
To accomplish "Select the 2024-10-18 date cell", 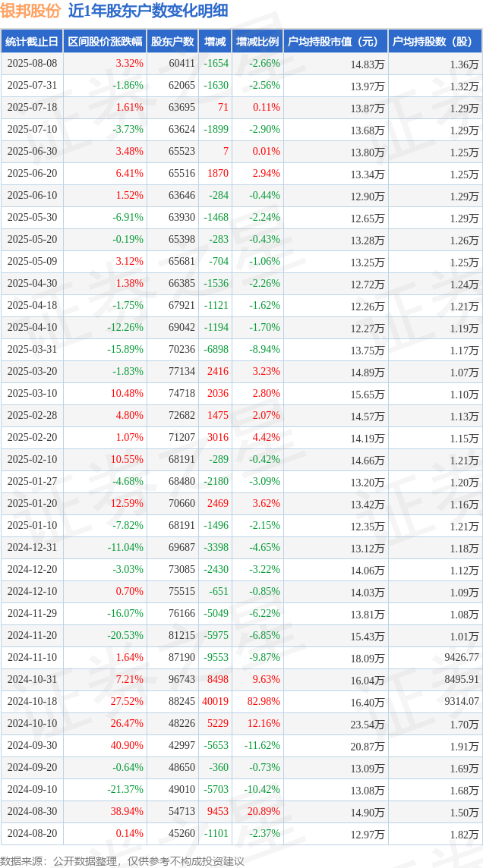I will point(32,701).
